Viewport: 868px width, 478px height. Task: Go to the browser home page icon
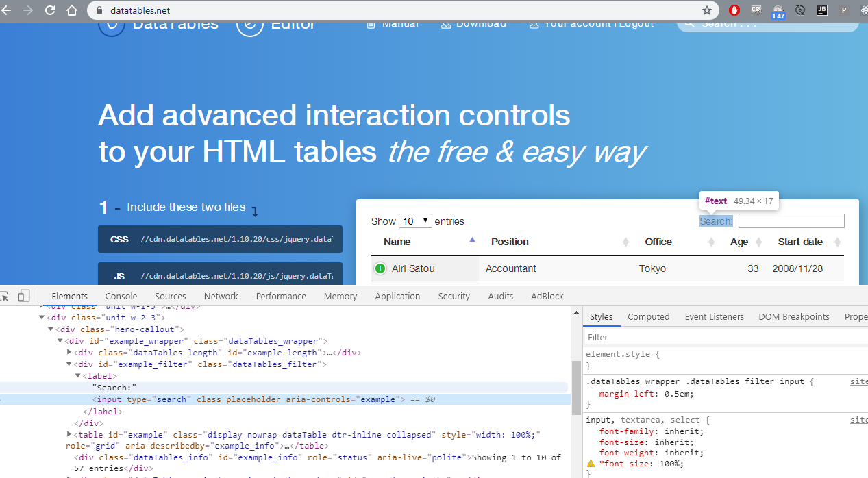click(x=72, y=10)
